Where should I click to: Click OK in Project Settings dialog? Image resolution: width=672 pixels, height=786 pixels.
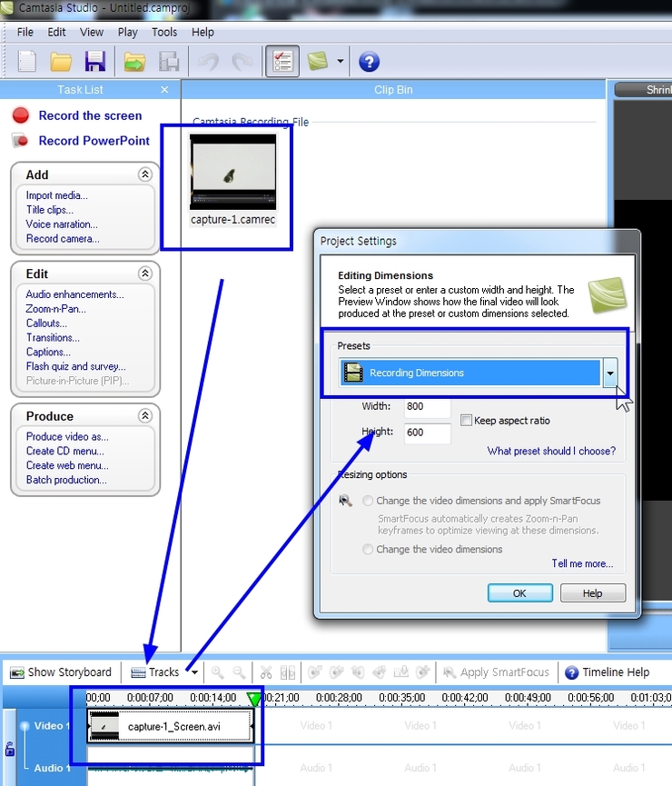click(520, 593)
